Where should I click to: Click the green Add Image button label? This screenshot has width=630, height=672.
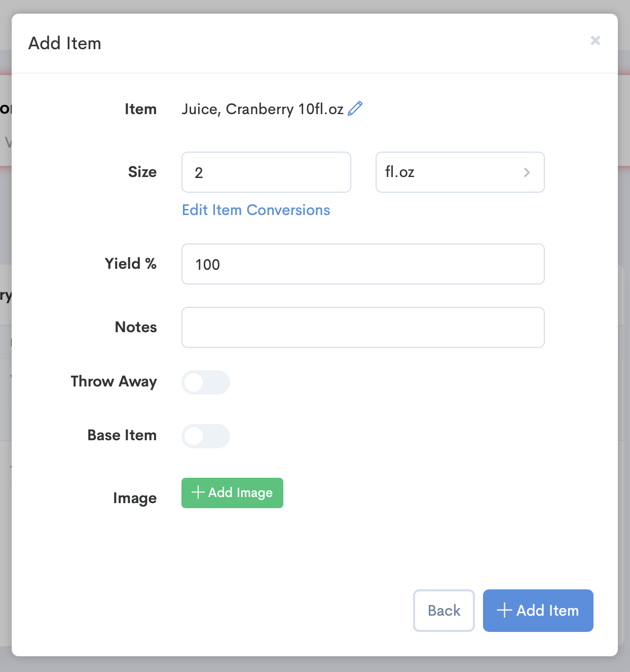point(240,493)
